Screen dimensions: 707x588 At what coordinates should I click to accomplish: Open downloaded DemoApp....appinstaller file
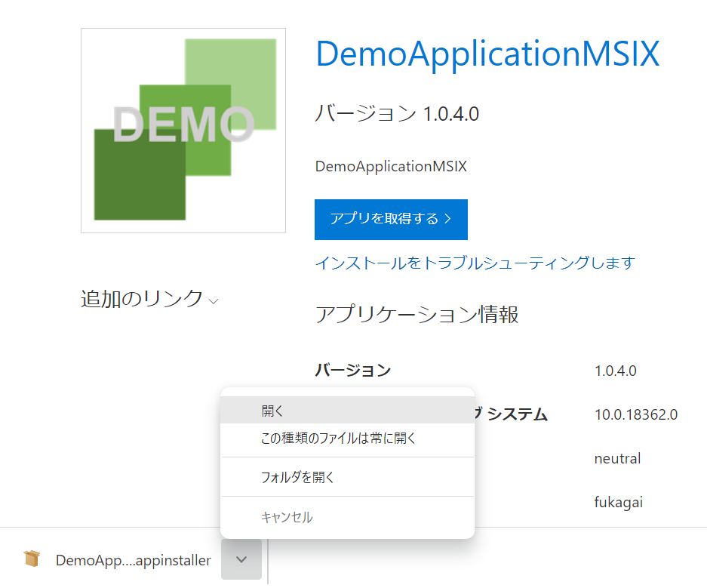pyautogui.click(x=133, y=560)
